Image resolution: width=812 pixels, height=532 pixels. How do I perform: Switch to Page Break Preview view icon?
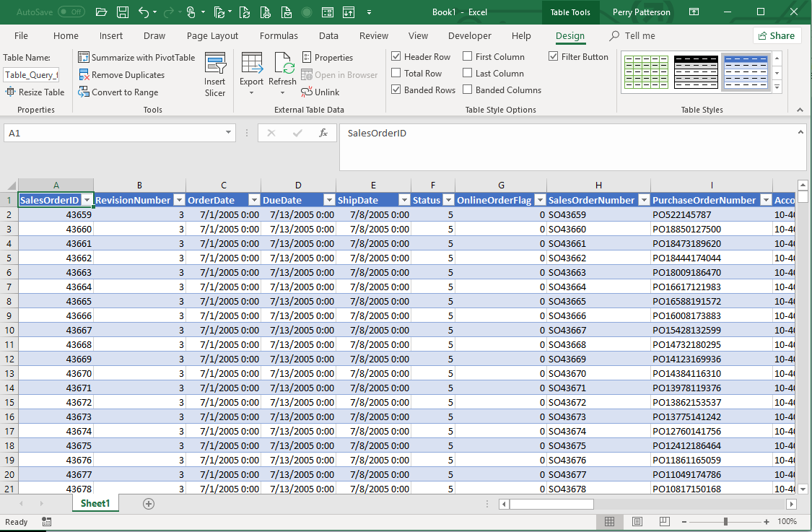pos(665,521)
